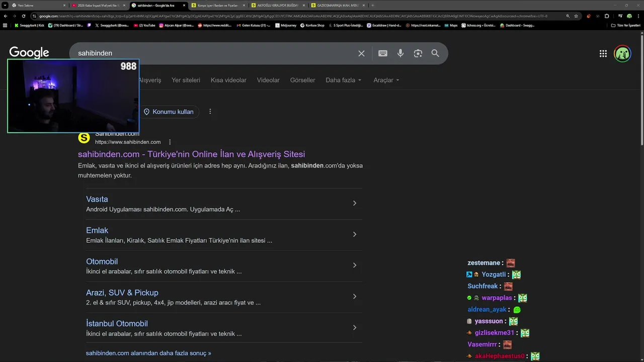Switch to Konya İşyeri İlanları tab
This screenshot has height=362, width=644.
click(218, 5)
